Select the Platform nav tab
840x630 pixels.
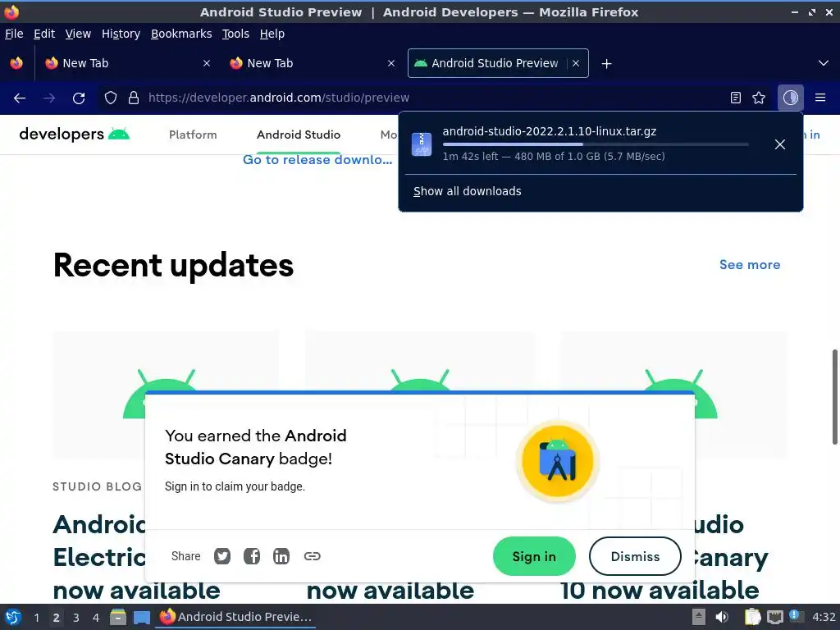click(x=193, y=135)
